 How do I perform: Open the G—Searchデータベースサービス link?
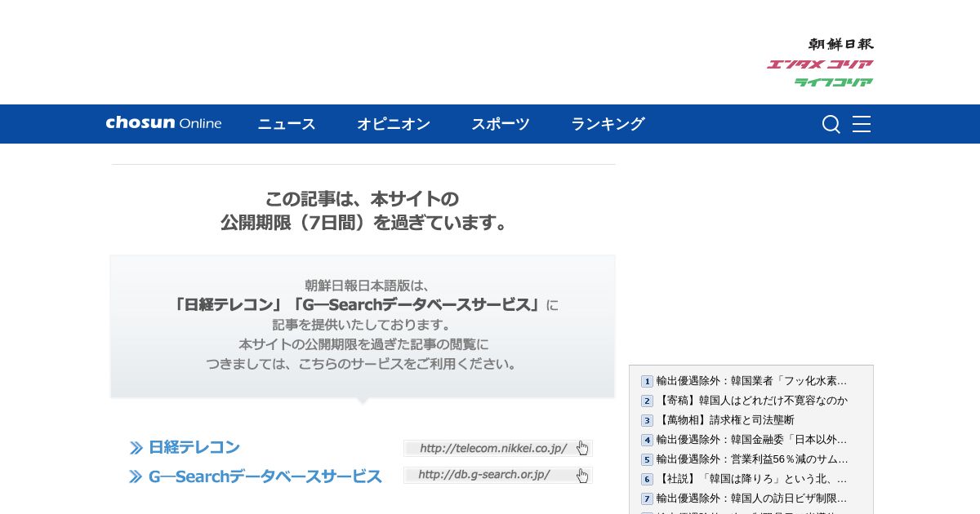tap(265, 476)
